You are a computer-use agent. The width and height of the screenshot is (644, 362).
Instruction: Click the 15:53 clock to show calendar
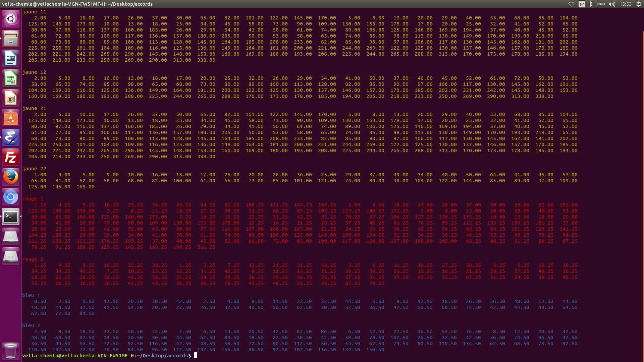pyautogui.click(x=625, y=4)
